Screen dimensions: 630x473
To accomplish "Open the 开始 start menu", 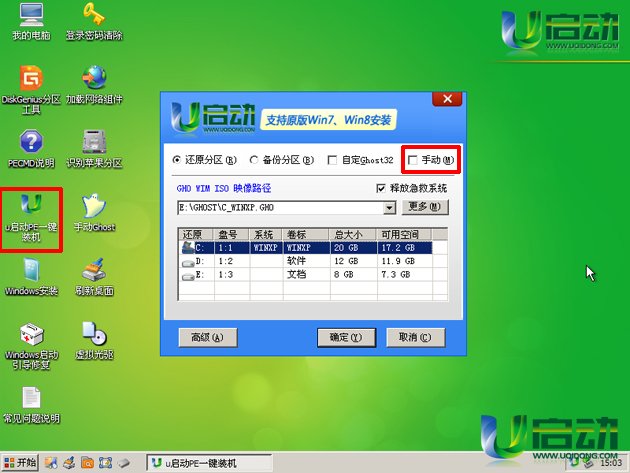I will tap(20, 463).
